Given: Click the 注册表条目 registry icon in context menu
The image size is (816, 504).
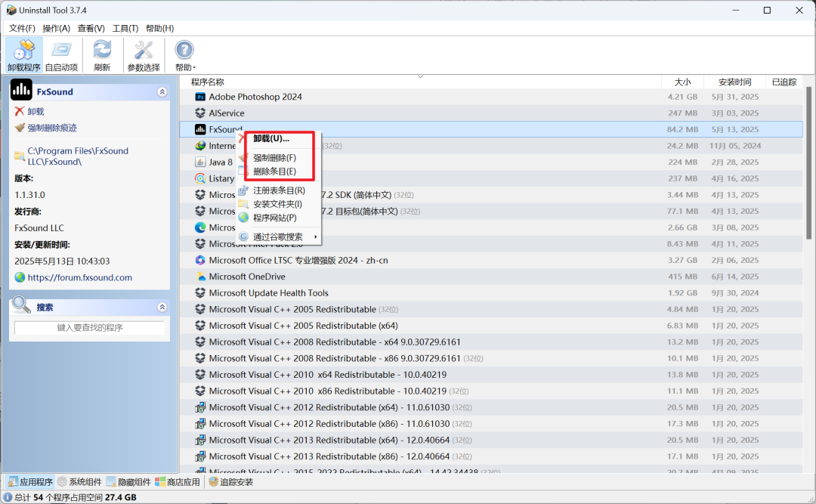Looking at the screenshot, I should click(243, 190).
